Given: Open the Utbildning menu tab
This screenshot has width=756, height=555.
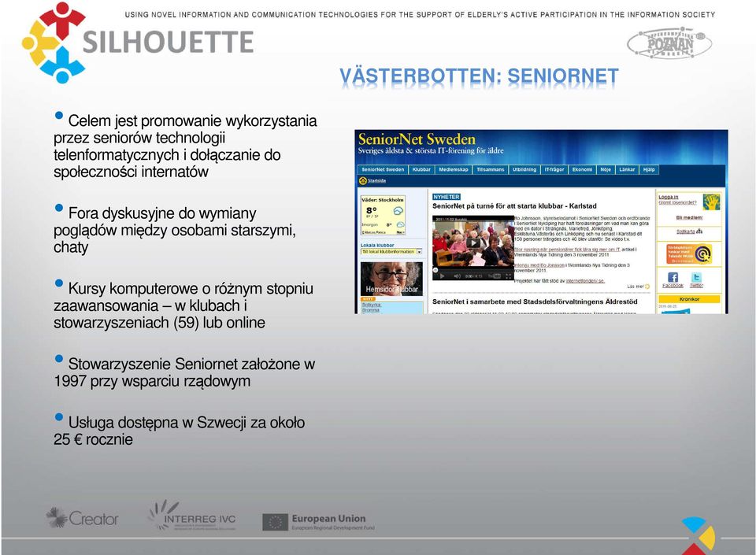Looking at the screenshot, I should tap(524, 169).
